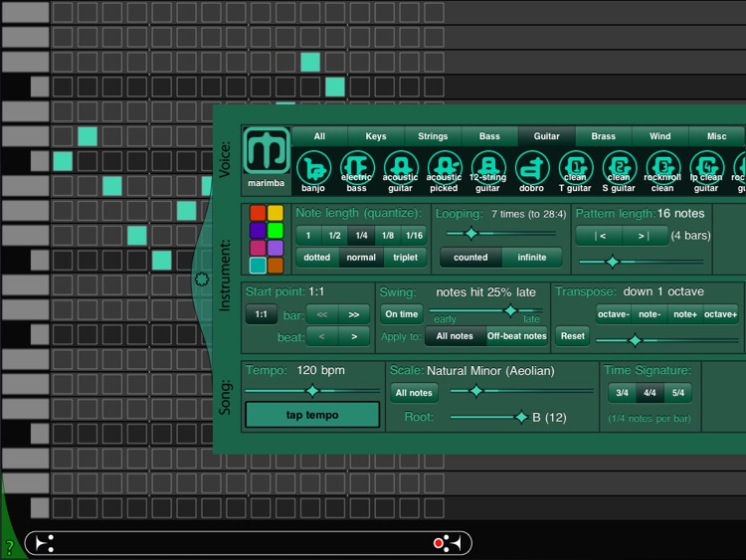Click the 1:1 start point button
The image size is (746, 560).
click(262, 314)
